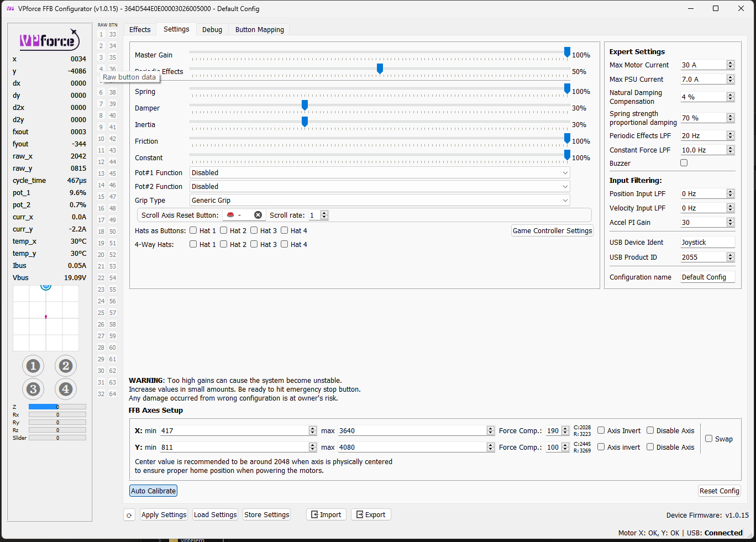Image resolution: width=756 pixels, height=542 pixels.
Task: Open the Pot#1 Function dropdown
Action: tap(380, 173)
